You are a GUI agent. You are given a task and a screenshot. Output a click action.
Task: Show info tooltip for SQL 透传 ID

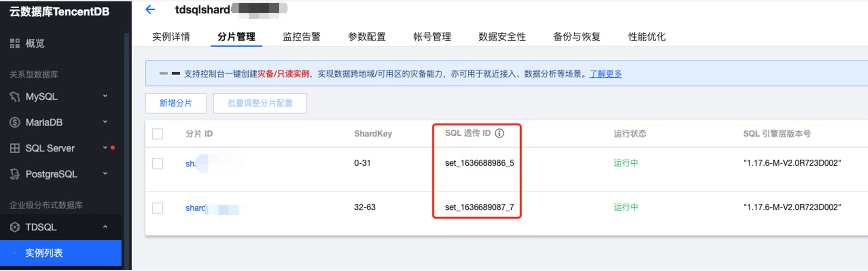499,133
